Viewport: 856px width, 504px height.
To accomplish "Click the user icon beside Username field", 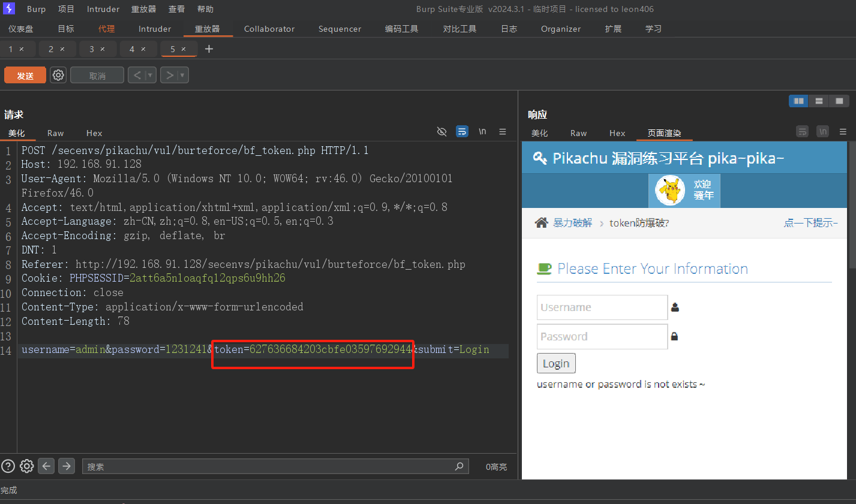I will click(x=675, y=307).
